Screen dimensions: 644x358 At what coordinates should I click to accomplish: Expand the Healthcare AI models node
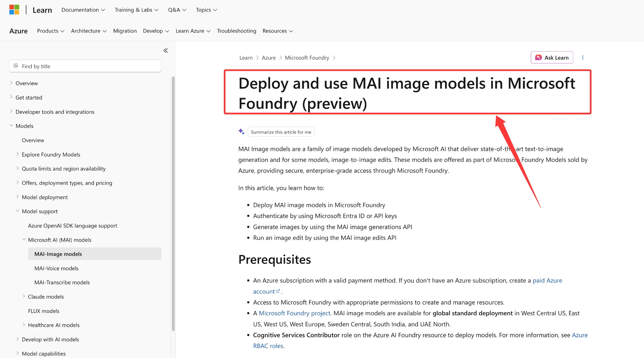coord(24,325)
